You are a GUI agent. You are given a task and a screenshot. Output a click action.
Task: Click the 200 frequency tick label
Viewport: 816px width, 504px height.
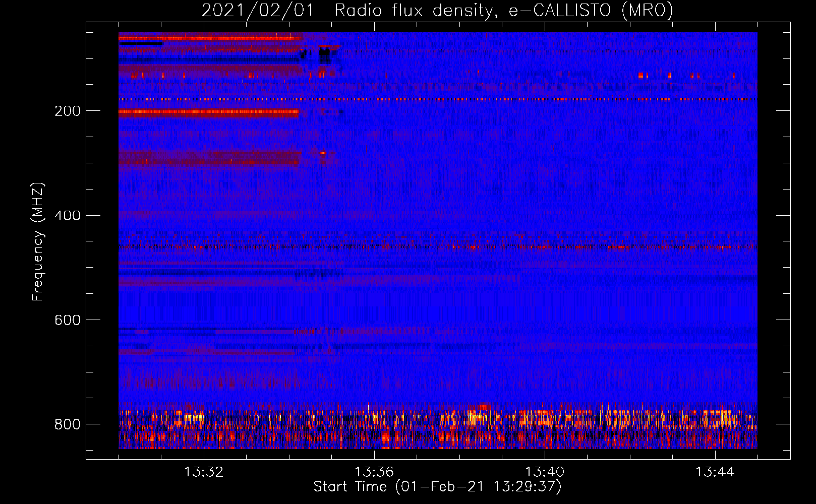click(x=67, y=111)
